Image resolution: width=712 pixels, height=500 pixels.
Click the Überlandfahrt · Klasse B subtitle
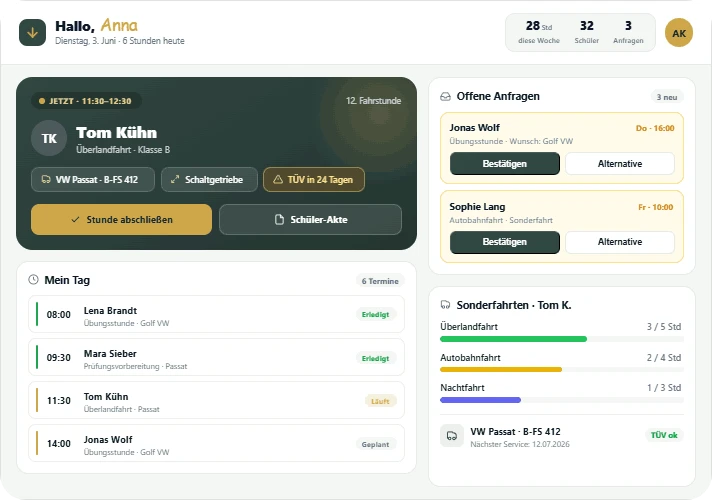(123, 150)
